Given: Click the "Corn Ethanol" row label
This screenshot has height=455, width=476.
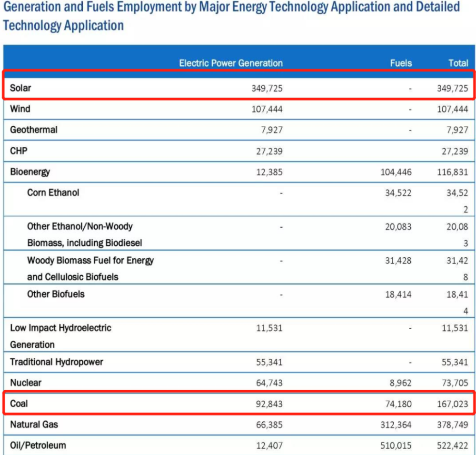Looking at the screenshot, I should tap(53, 192).
